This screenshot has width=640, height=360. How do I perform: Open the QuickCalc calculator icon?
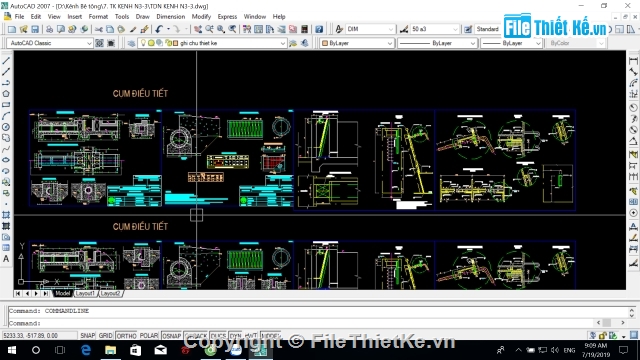(x=304, y=29)
